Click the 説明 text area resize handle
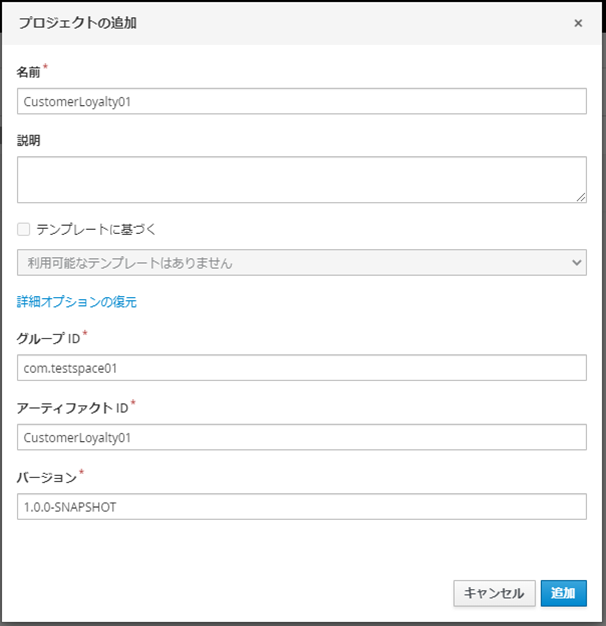Image resolution: width=606 pixels, height=626 pixels. 580,197
